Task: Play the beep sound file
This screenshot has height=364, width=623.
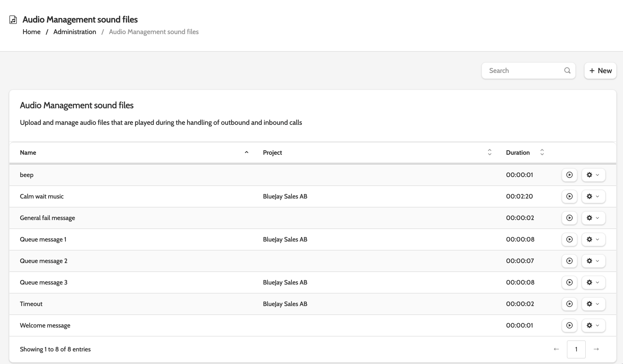Action: click(569, 175)
